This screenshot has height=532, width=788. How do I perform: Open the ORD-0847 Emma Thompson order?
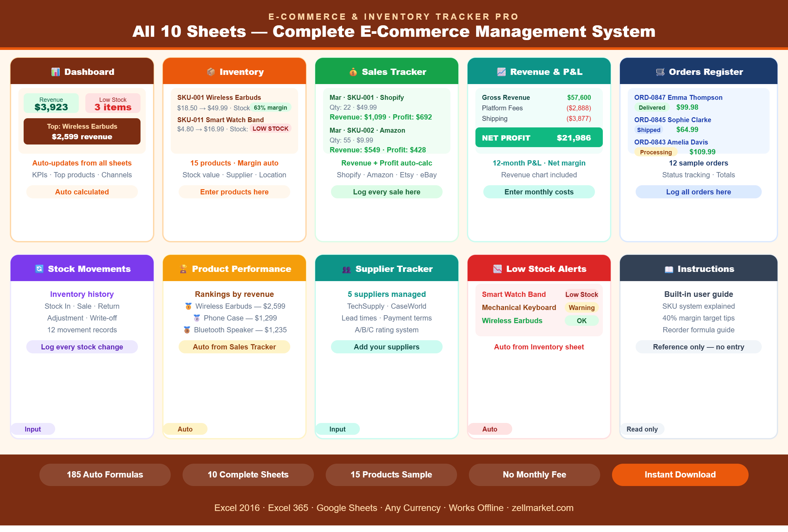click(678, 98)
